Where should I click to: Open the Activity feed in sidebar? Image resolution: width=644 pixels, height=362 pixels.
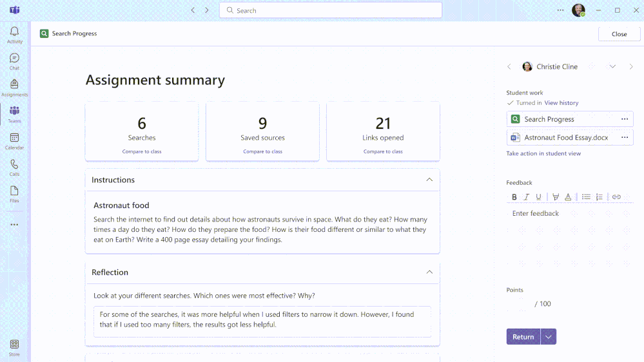(x=14, y=35)
